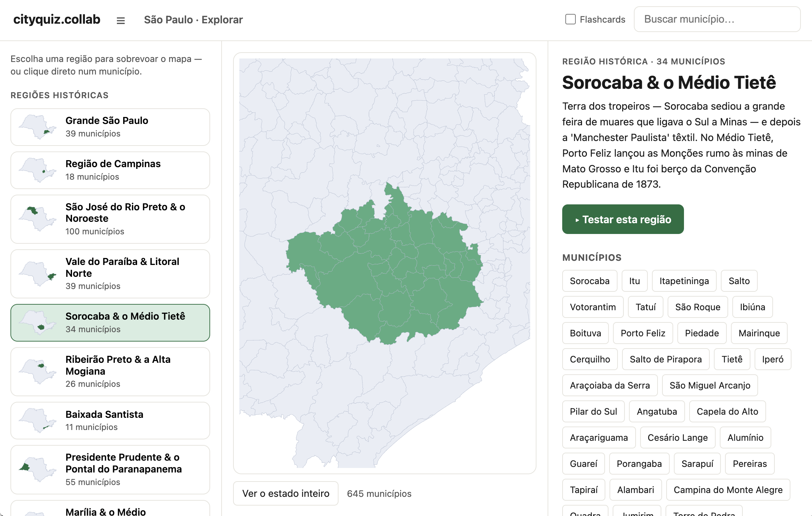Image resolution: width=812 pixels, height=516 pixels.
Task: Select the Boituva municipality chip
Action: (x=586, y=333)
